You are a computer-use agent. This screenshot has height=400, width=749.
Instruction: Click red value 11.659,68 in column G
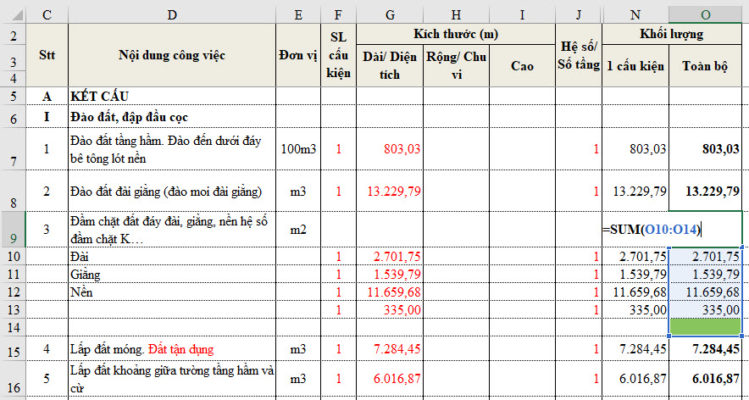click(389, 291)
